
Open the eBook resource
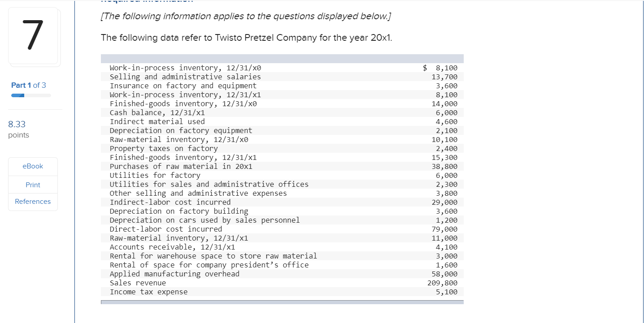33,166
